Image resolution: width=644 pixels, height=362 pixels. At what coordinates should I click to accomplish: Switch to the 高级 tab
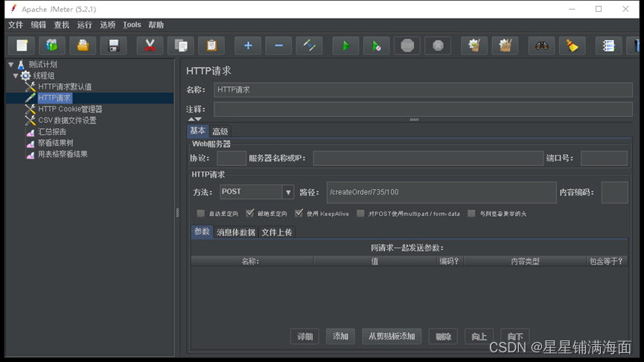coord(220,132)
